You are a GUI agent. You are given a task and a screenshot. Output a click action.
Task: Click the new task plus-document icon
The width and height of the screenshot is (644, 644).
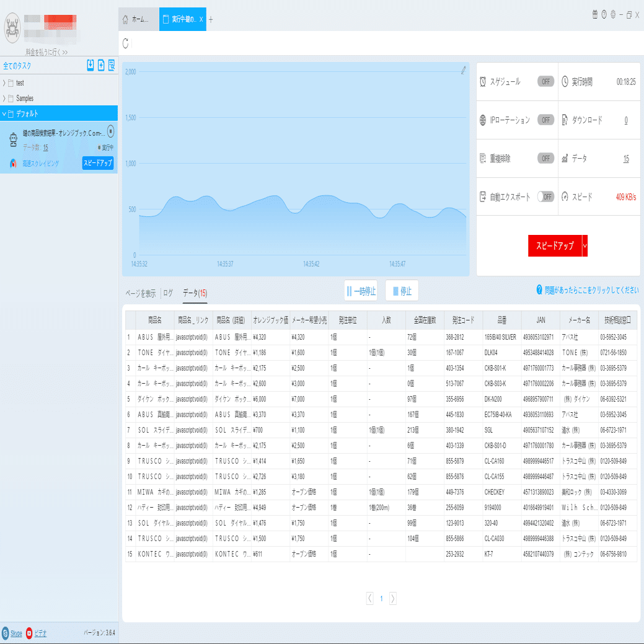(101, 65)
